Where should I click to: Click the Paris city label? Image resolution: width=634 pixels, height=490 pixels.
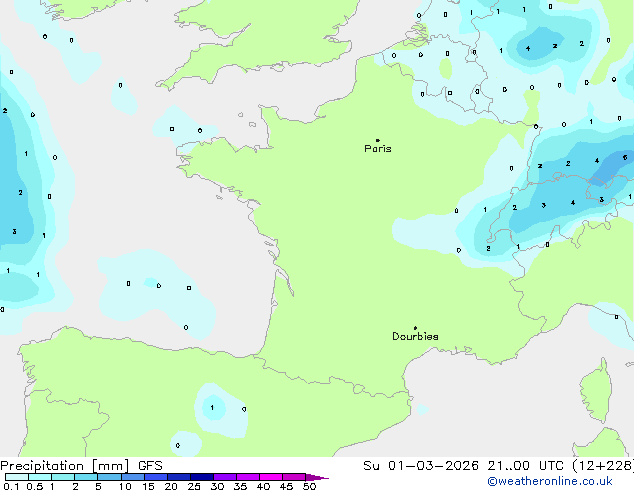(x=378, y=148)
